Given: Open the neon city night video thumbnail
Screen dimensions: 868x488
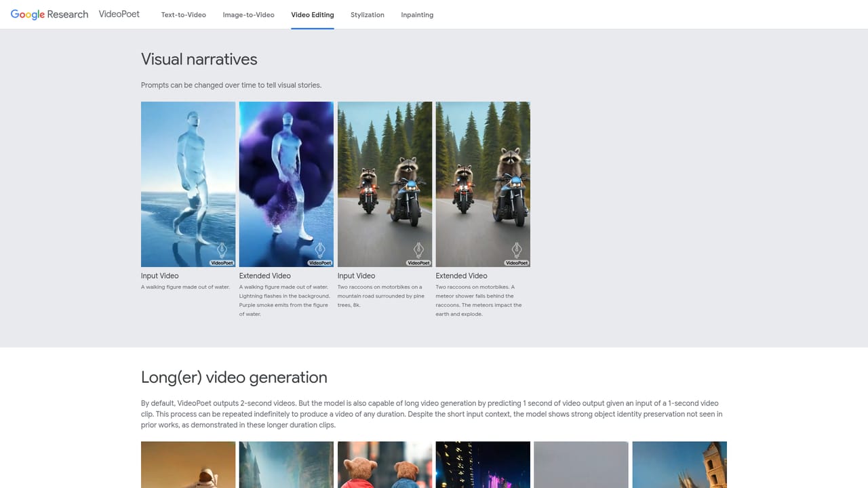Looking at the screenshot, I should (x=483, y=465).
